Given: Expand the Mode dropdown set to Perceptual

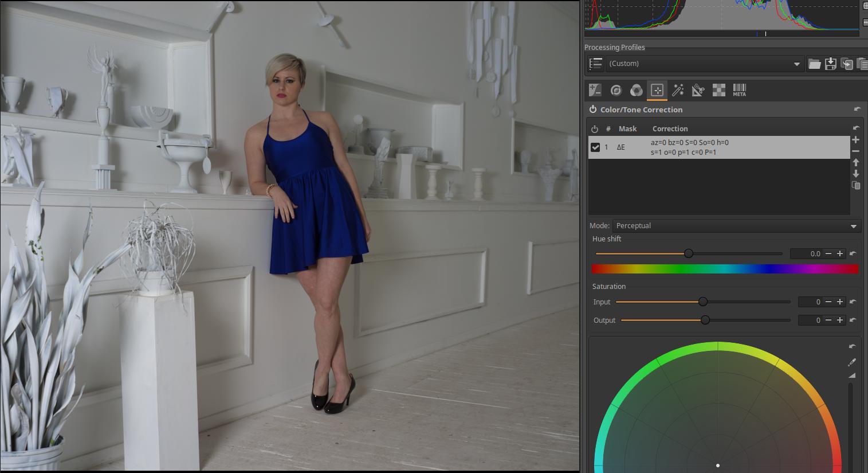Looking at the screenshot, I should (x=736, y=226).
